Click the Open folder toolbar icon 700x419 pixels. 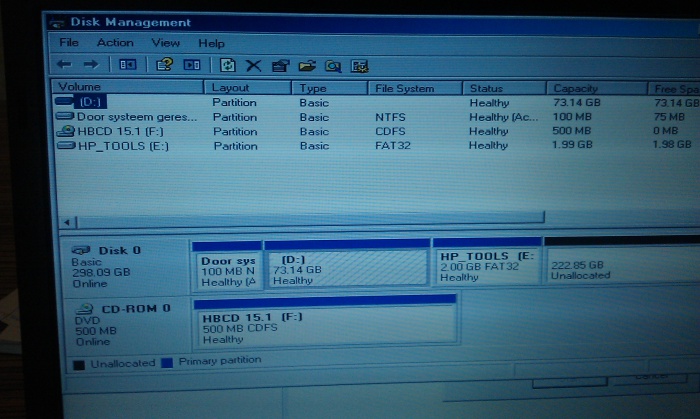coord(307,66)
